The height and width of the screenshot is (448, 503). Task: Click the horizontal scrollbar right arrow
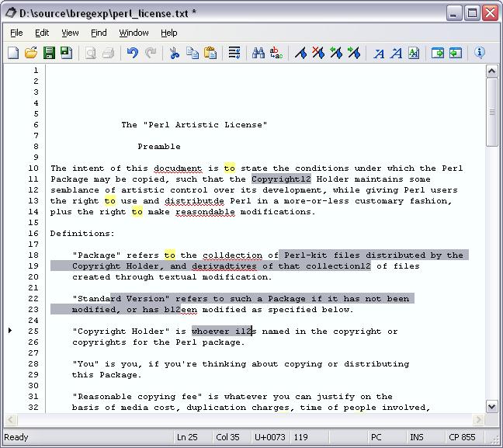click(x=479, y=419)
